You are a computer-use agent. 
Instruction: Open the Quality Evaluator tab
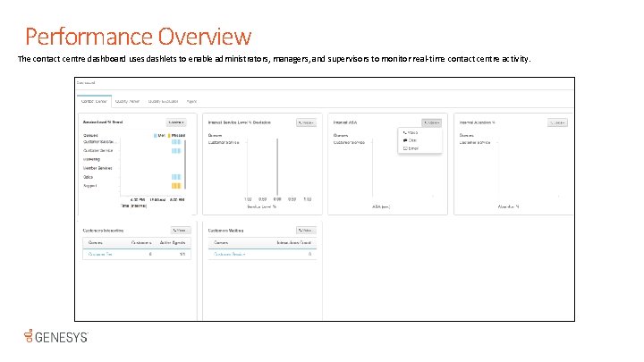163,101
